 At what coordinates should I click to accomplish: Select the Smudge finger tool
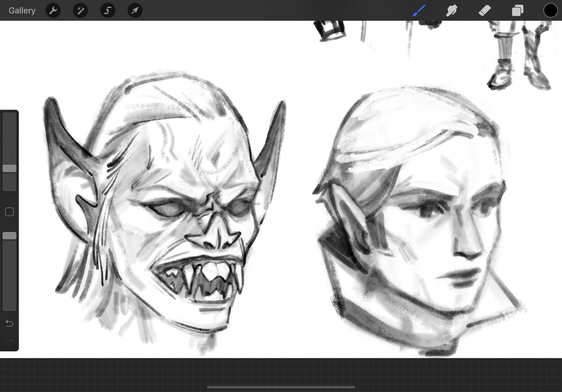452,10
